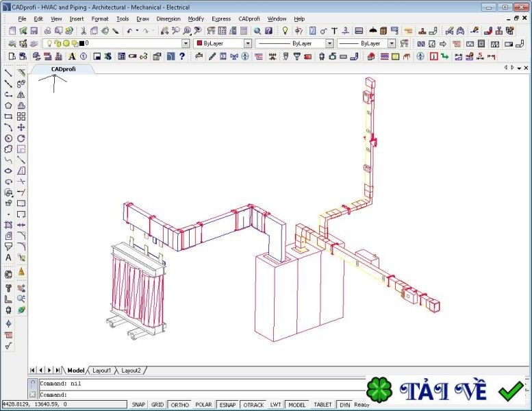
Task: Toggle GRID display in status bar
Action: [x=157, y=405]
